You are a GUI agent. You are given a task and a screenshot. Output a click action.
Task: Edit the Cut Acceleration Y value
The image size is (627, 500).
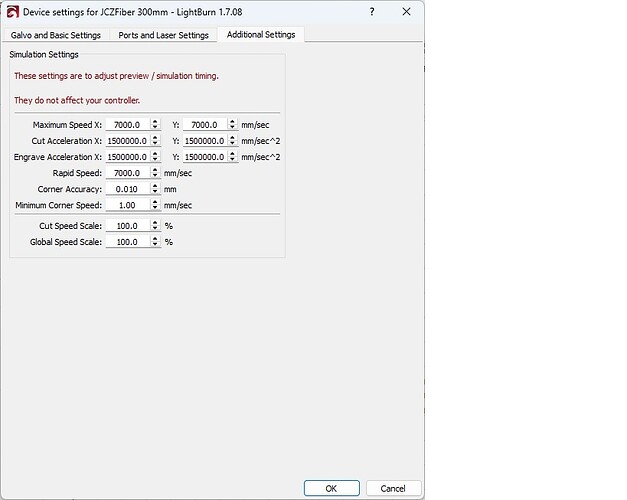(204, 141)
